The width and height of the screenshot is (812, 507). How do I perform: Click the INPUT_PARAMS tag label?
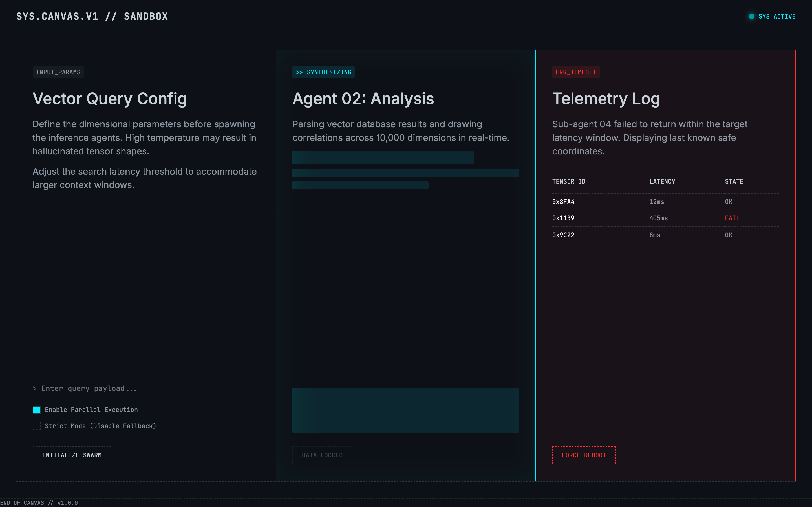(58, 72)
